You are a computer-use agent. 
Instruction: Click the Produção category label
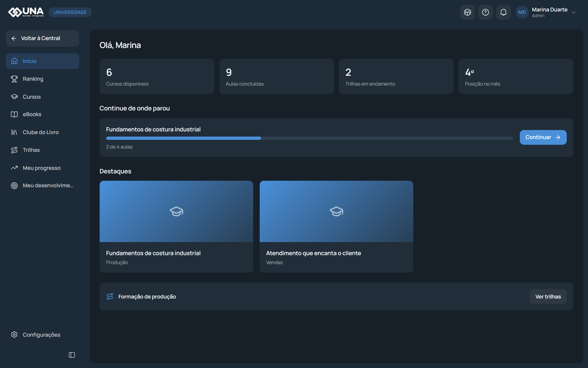tap(117, 263)
